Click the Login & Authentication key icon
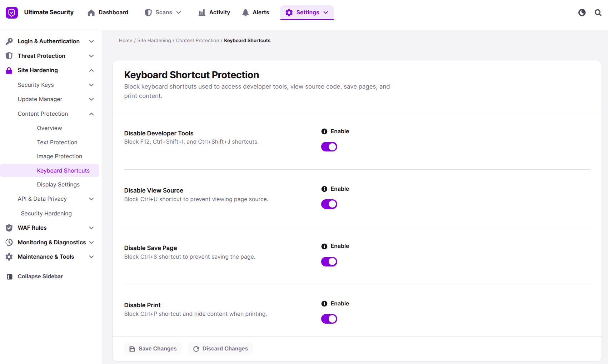 (x=9, y=41)
